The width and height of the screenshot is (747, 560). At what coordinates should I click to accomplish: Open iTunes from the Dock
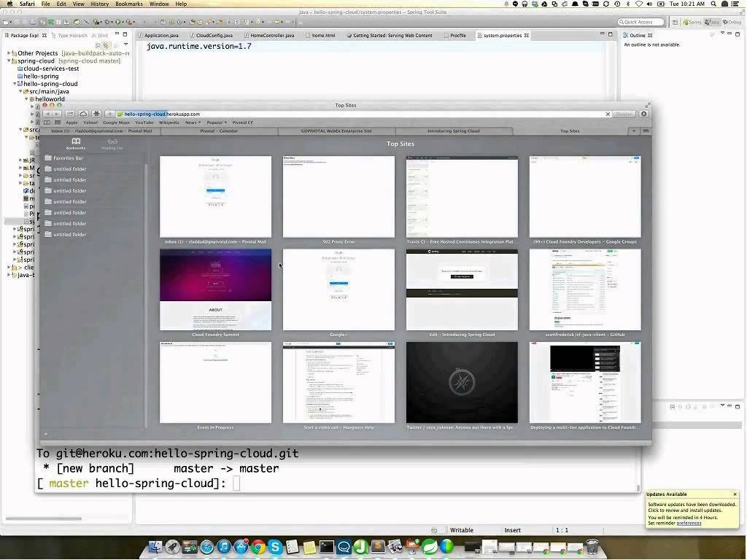[x=224, y=547]
